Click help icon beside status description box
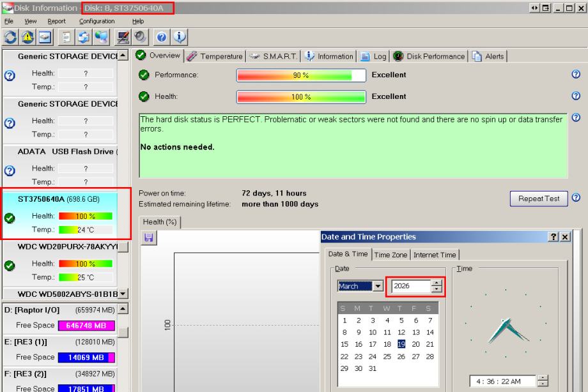Screen dimensions: 588x392 click(x=576, y=117)
